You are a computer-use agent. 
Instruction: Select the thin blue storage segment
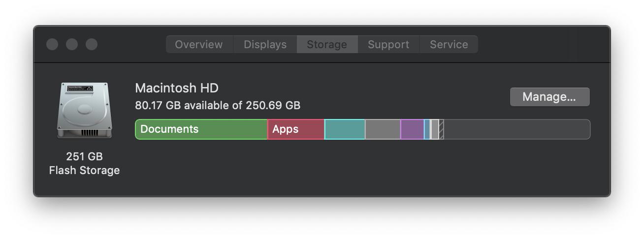[x=427, y=129]
